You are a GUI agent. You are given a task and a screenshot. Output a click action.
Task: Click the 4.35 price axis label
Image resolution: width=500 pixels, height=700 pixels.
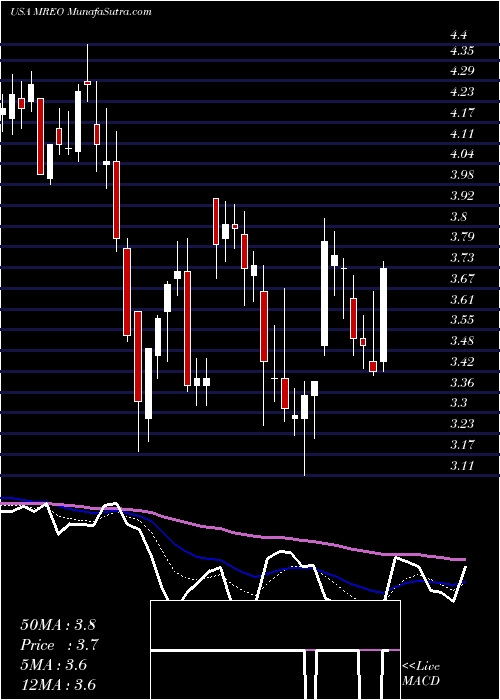click(x=462, y=50)
